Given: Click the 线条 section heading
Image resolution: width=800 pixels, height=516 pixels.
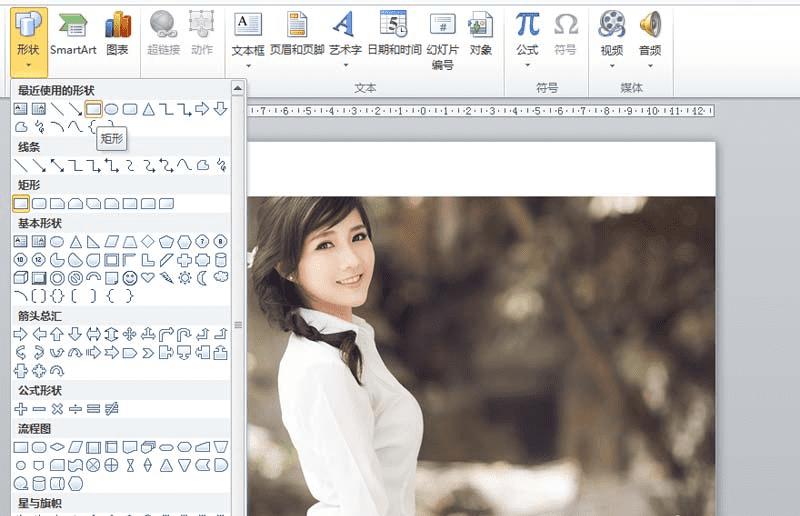Looking at the screenshot, I should click(29, 148).
